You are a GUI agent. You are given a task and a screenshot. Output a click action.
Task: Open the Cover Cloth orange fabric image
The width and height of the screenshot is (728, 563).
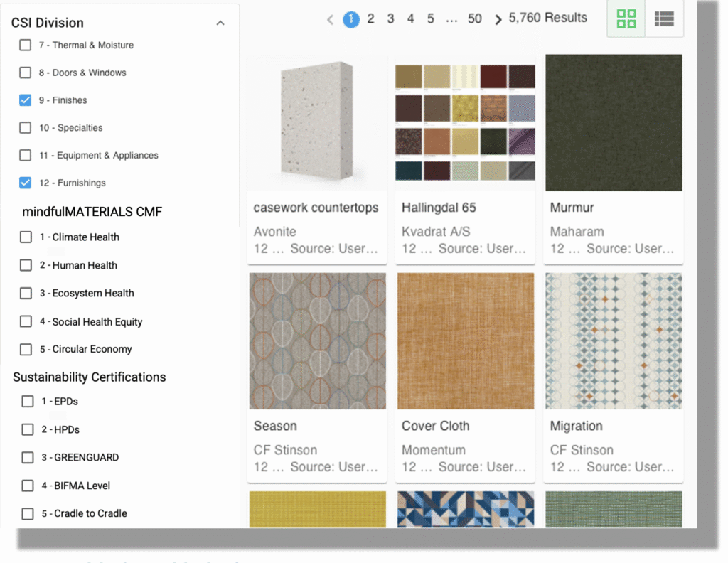click(x=466, y=341)
